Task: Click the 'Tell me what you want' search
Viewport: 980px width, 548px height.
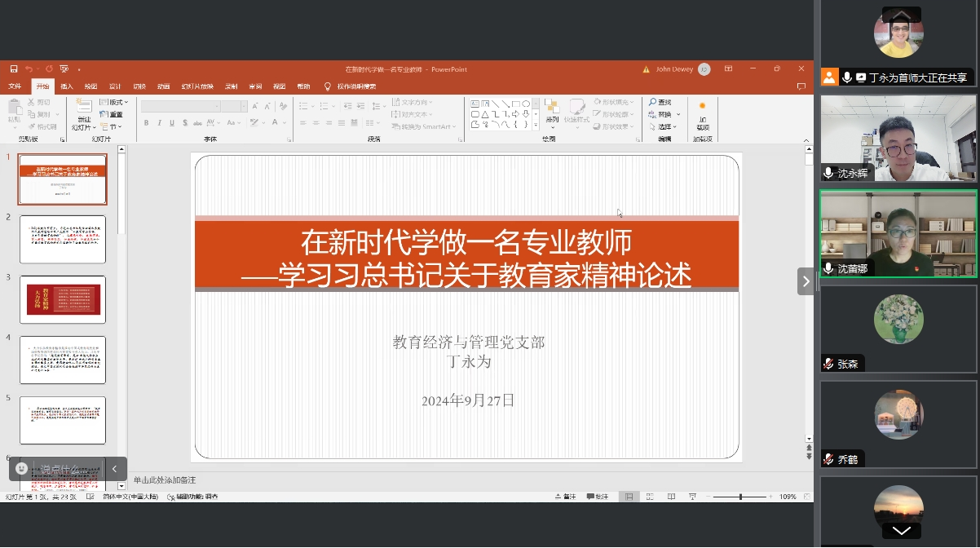Action: pos(351,86)
